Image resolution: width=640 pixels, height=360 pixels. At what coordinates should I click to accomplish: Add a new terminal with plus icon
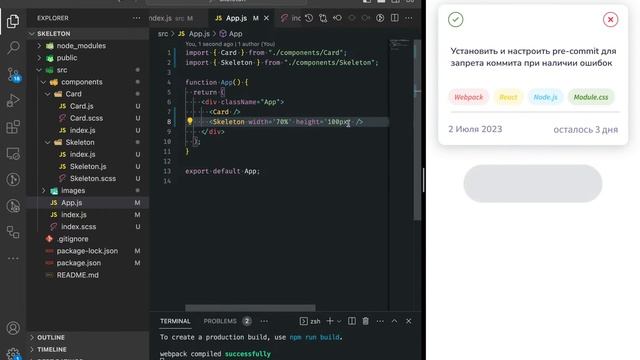coord(330,321)
